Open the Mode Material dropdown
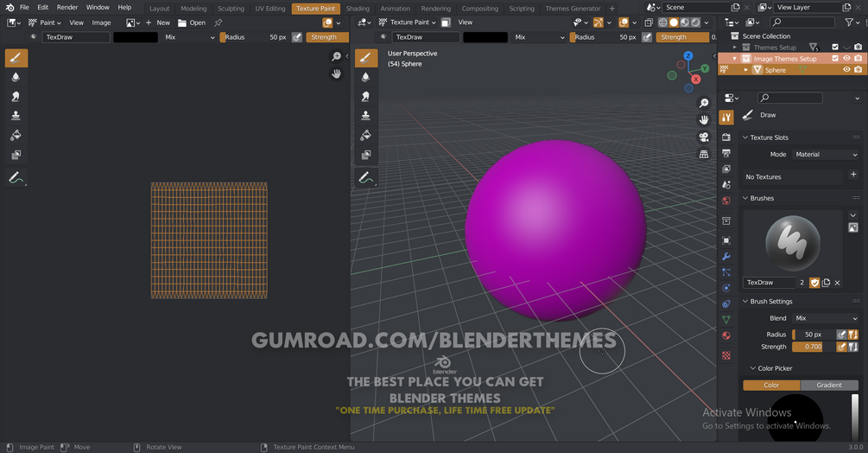Screen dimensions: 868x453 click(x=825, y=155)
